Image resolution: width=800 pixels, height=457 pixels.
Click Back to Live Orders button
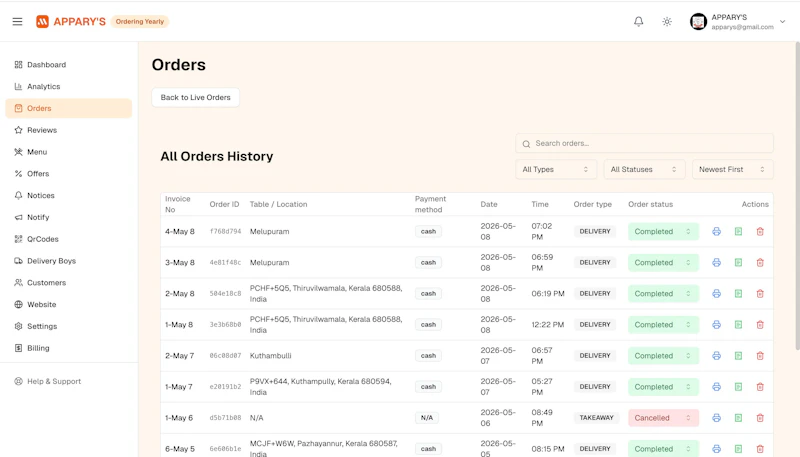[195, 97]
